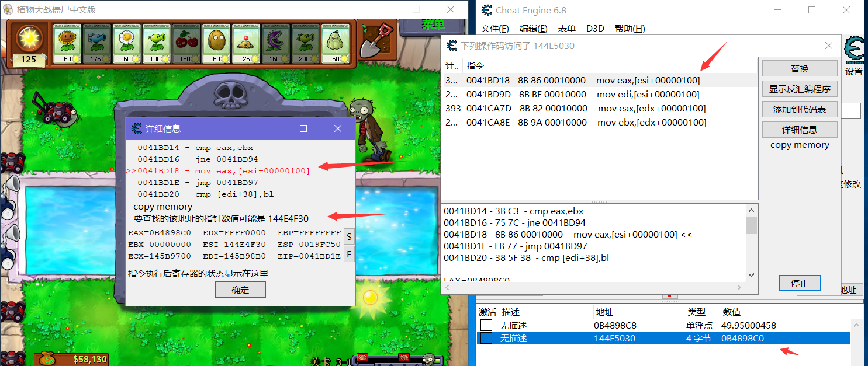Click the Cheat Engine settings logo icon
This screenshot has width=868, height=366.
point(854,49)
